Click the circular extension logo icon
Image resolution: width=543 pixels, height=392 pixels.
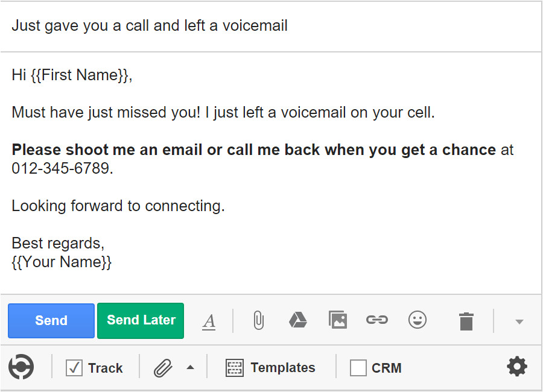pos(21,367)
